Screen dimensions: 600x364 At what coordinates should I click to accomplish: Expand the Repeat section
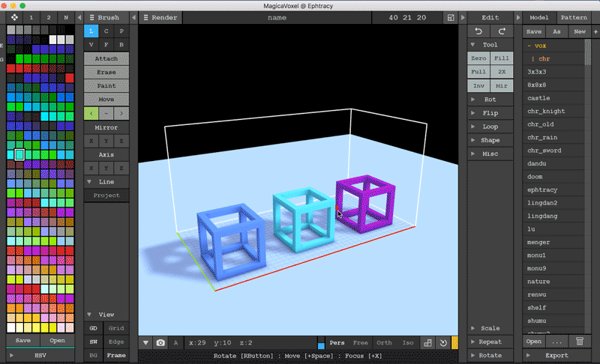(490, 342)
